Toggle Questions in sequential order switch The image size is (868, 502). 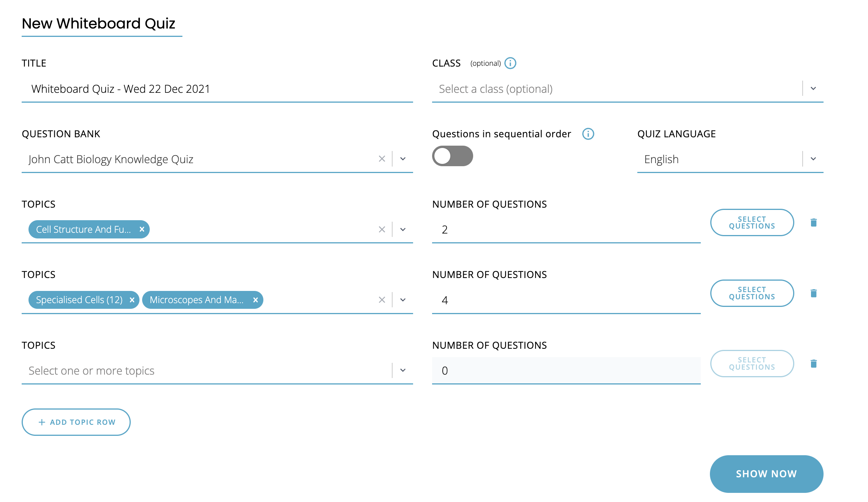tap(452, 156)
